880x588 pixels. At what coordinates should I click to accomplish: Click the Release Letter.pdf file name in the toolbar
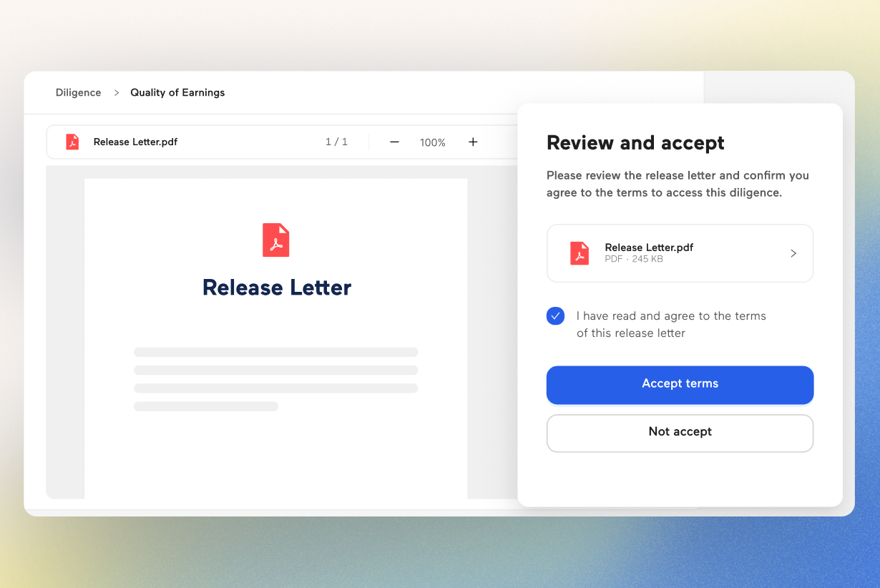pos(136,142)
